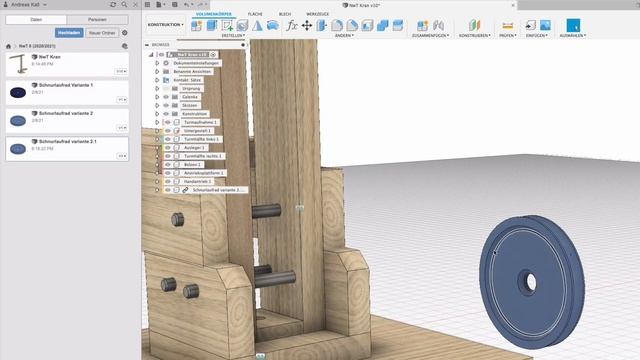Expand the Gelenke folder

[x=157, y=97]
